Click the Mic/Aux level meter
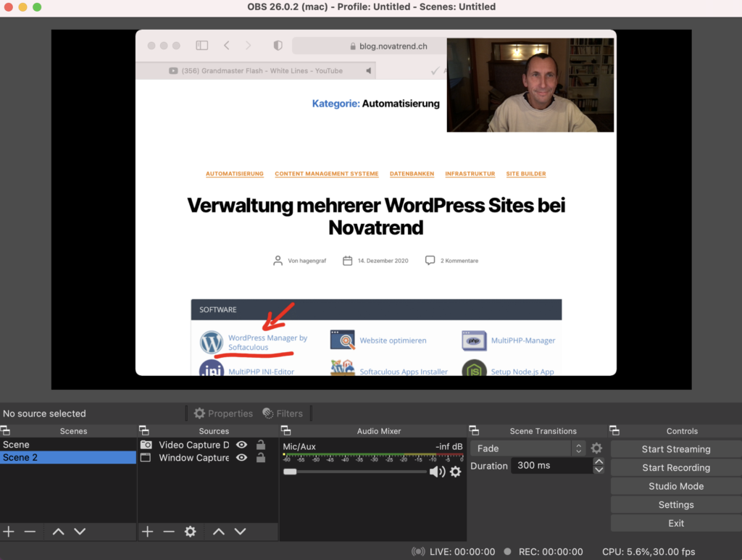 click(x=373, y=456)
